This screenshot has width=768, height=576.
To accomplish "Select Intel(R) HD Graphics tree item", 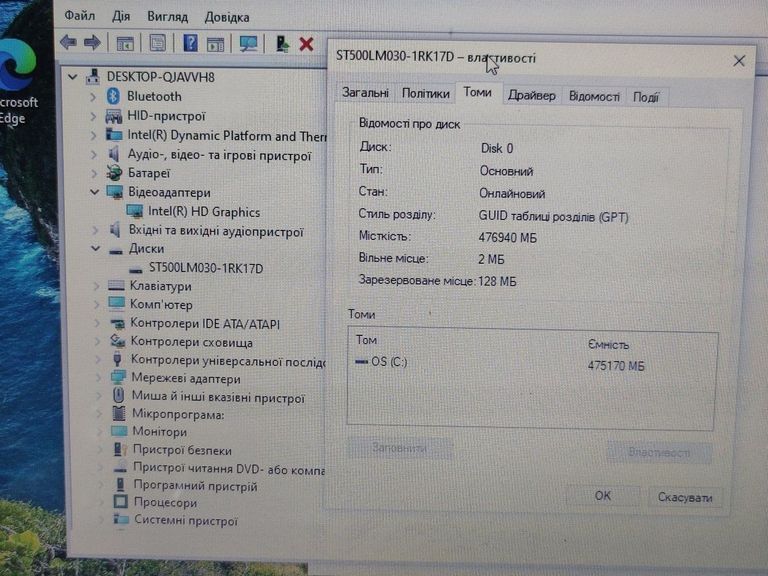I will coord(204,212).
